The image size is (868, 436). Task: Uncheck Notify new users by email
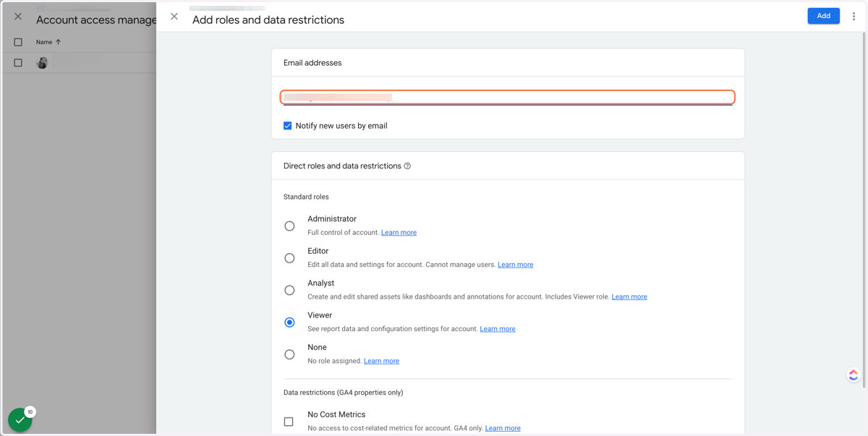pyautogui.click(x=288, y=126)
